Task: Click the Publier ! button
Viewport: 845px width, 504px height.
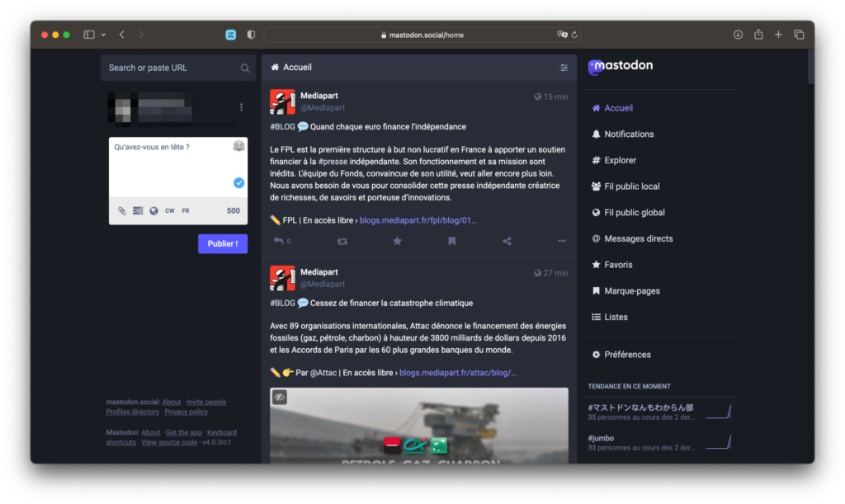Action: pos(223,244)
